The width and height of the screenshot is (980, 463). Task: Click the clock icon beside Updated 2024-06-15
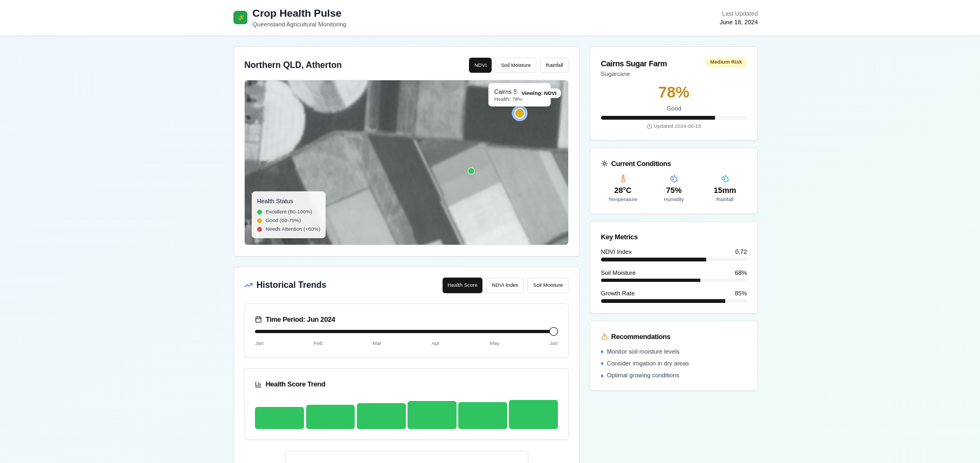tap(649, 127)
